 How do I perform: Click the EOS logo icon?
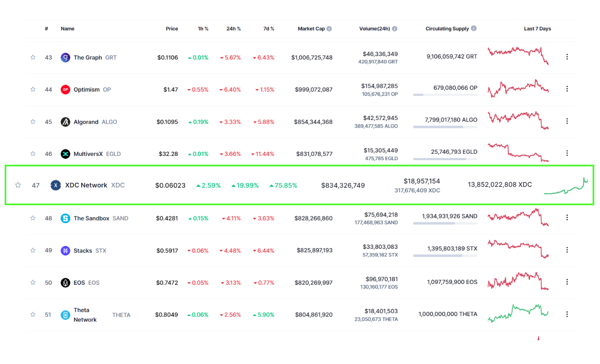65,283
